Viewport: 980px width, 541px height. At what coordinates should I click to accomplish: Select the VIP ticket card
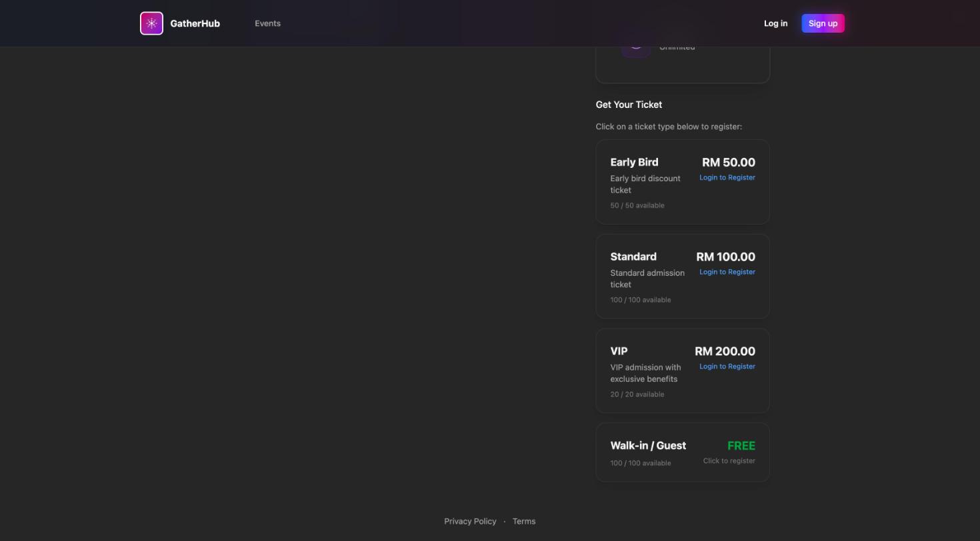click(683, 370)
